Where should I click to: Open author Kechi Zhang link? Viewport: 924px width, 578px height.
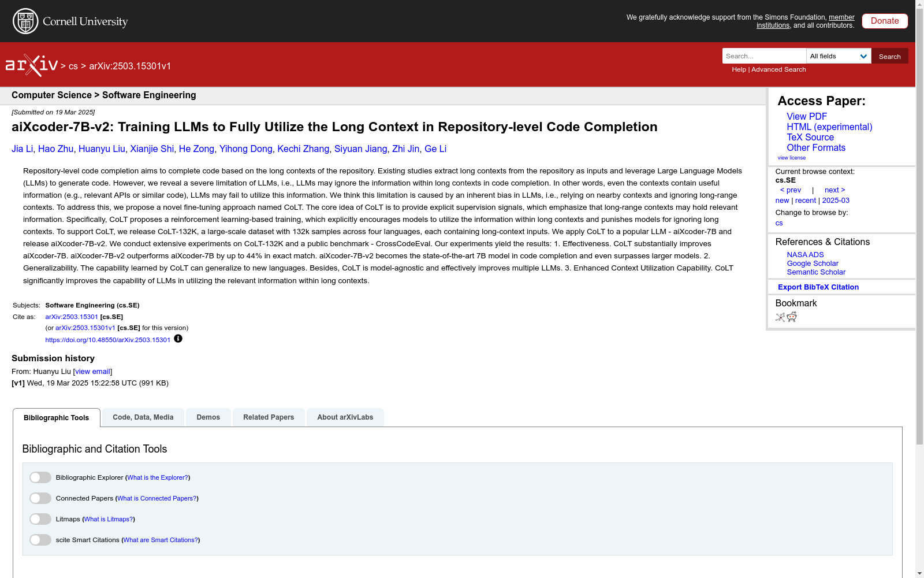click(x=303, y=149)
